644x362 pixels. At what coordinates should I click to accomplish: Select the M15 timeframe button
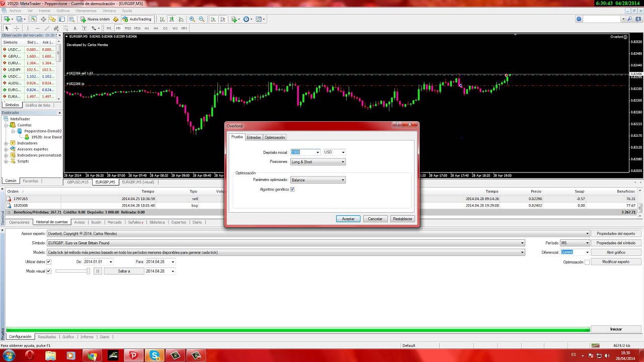pos(128,28)
